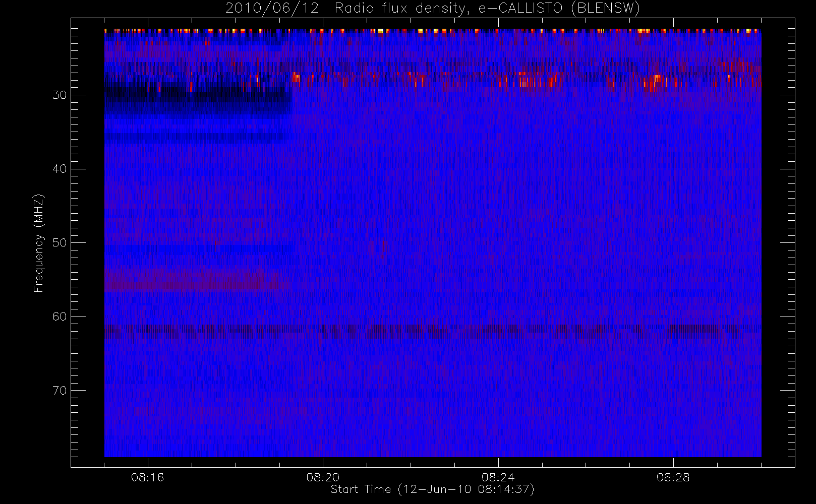The image size is (816, 504).
Task: Click the 30 frequency tick label
Action: (x=60, y=95)
